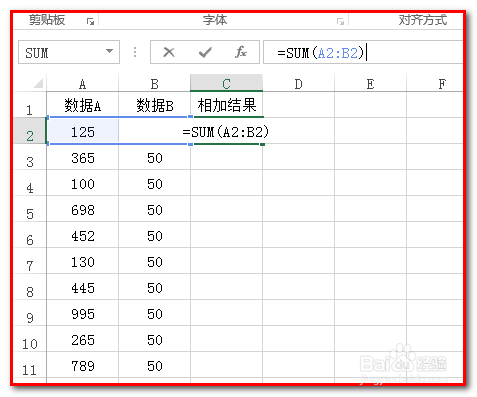Screen dimensions: 477x397
Task: Click cell containing 698
Action: coord(82,209)
